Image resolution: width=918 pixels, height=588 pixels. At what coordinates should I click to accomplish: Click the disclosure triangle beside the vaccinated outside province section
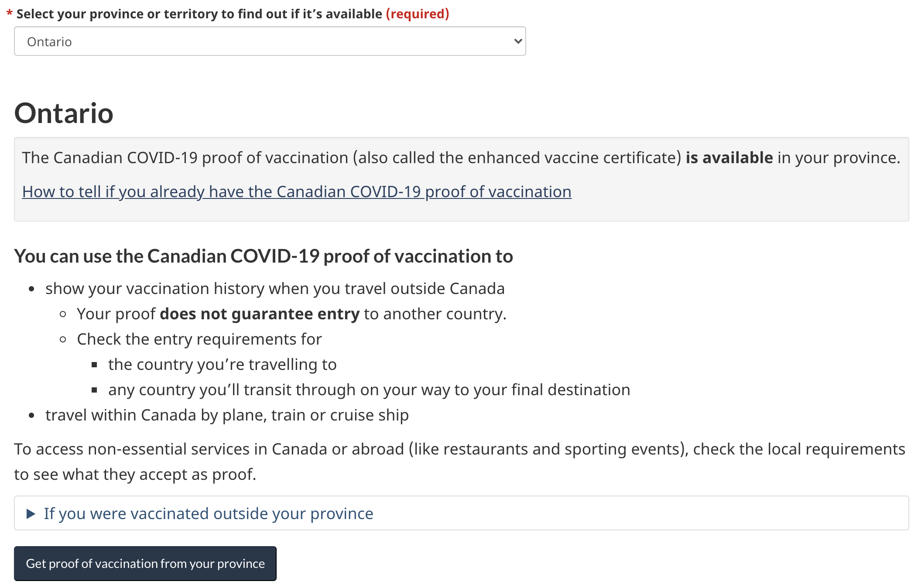[x=31, y=514]
